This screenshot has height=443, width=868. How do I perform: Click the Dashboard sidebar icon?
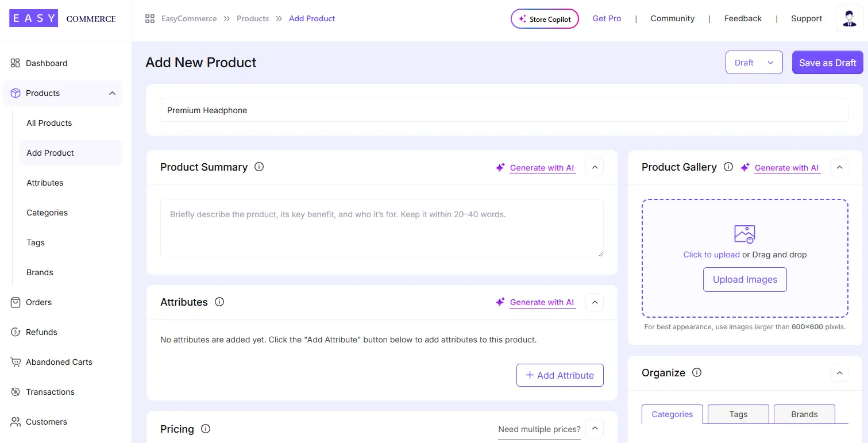[16, 63]
